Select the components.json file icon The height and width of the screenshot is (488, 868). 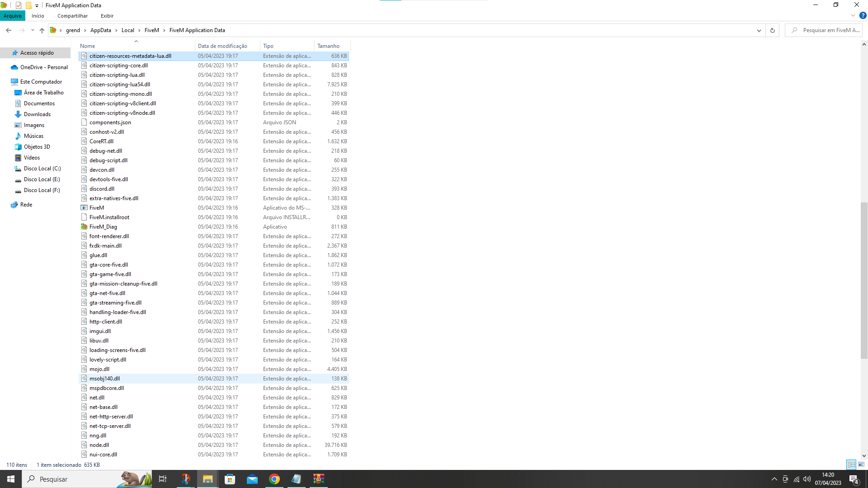84,122
